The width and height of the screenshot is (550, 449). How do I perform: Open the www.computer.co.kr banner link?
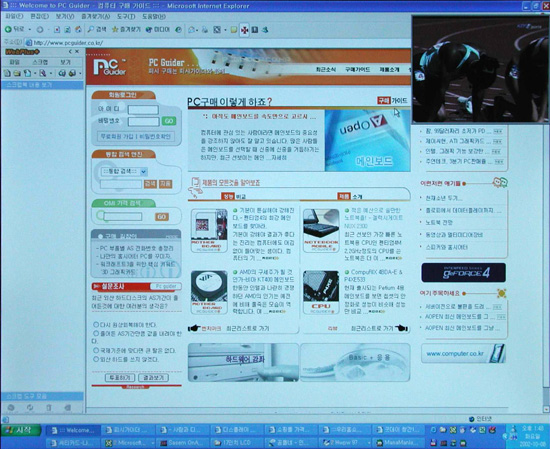[x=463, y=353]
